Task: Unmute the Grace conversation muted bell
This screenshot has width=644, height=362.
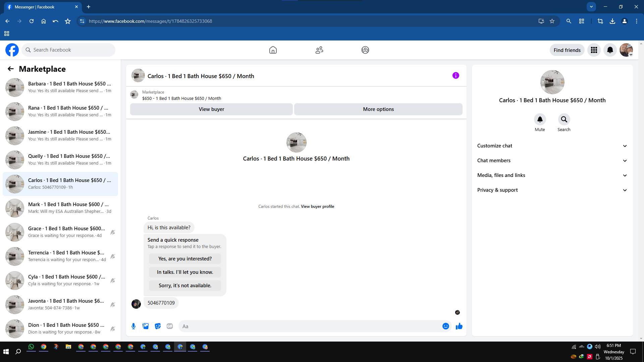Action: pyautogui.click(x=113, y=232)
